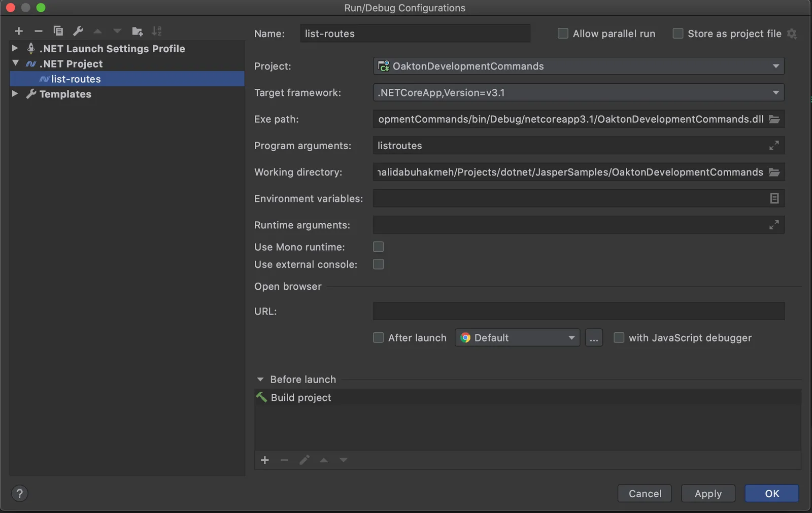Open Target framework dropdown
The width and height of the screenshot is (812, 513).
click(x=579, y=92)
